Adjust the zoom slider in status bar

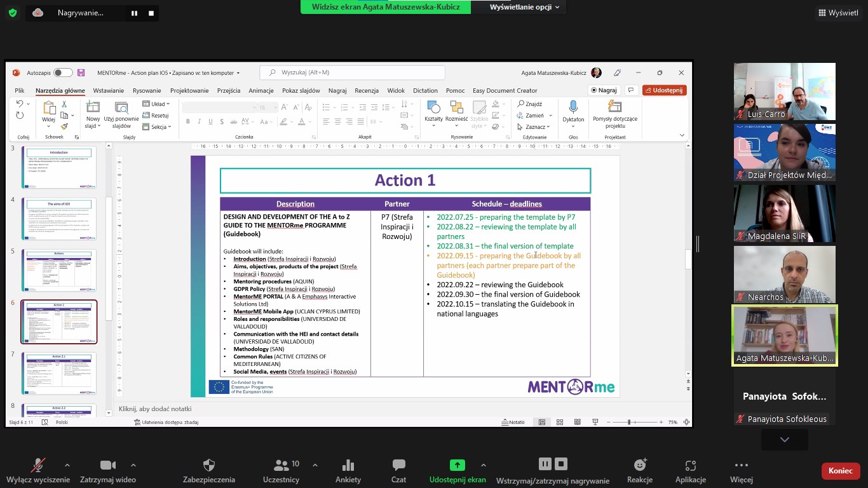pos(629,422)
